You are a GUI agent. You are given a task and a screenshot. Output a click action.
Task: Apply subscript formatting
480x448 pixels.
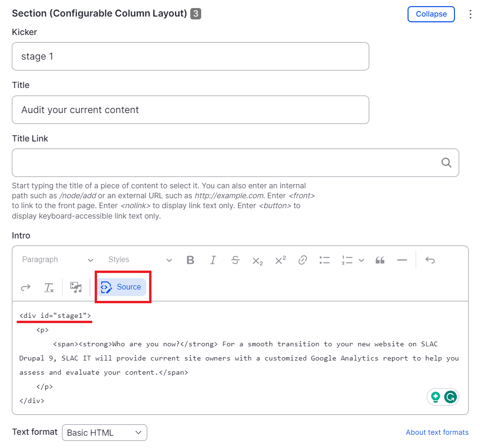click(258, 260)
